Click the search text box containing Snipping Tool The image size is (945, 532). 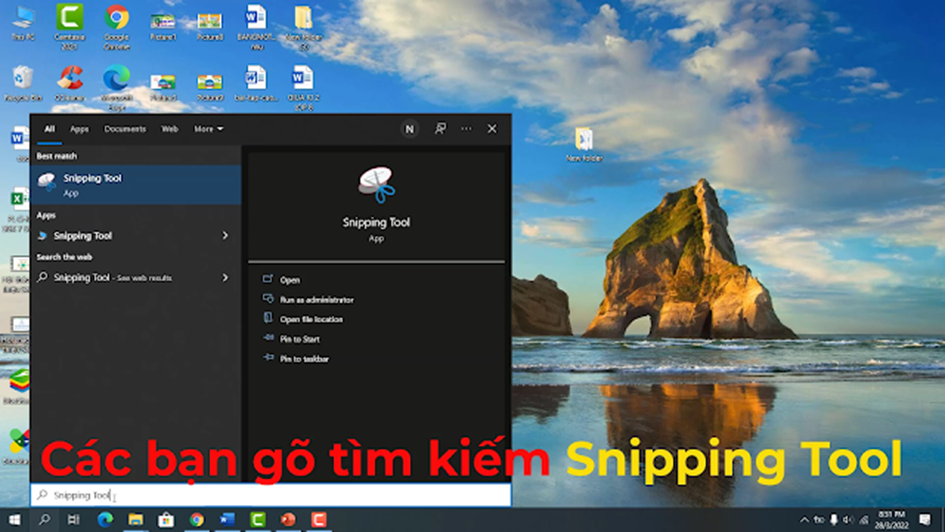click(271, 495)
